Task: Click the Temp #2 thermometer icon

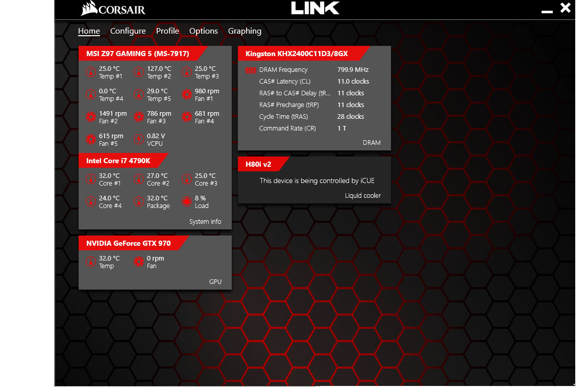Action: [139, 72]
